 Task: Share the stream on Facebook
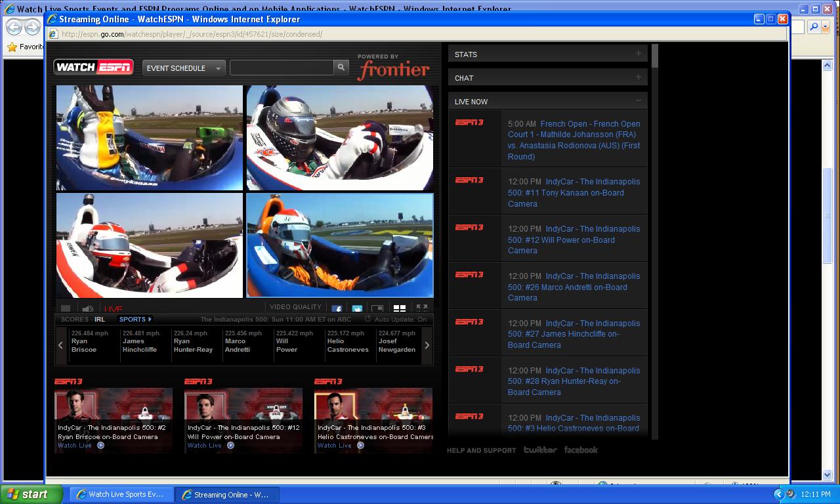pos(337,308)
